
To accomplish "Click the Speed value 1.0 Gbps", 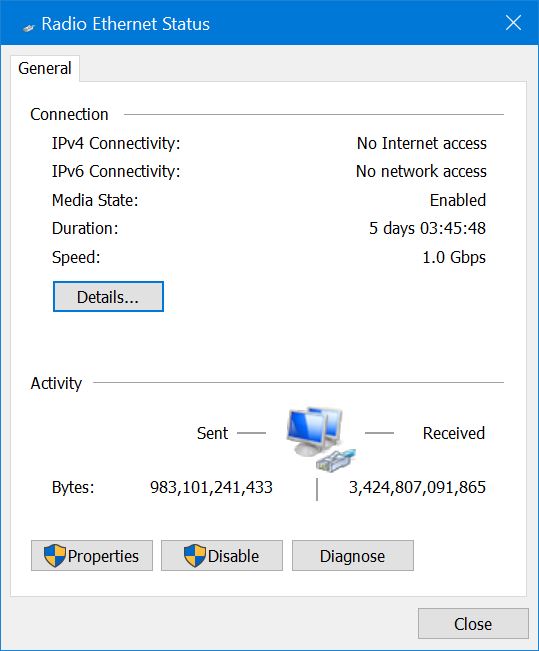I will coord(454,257).
